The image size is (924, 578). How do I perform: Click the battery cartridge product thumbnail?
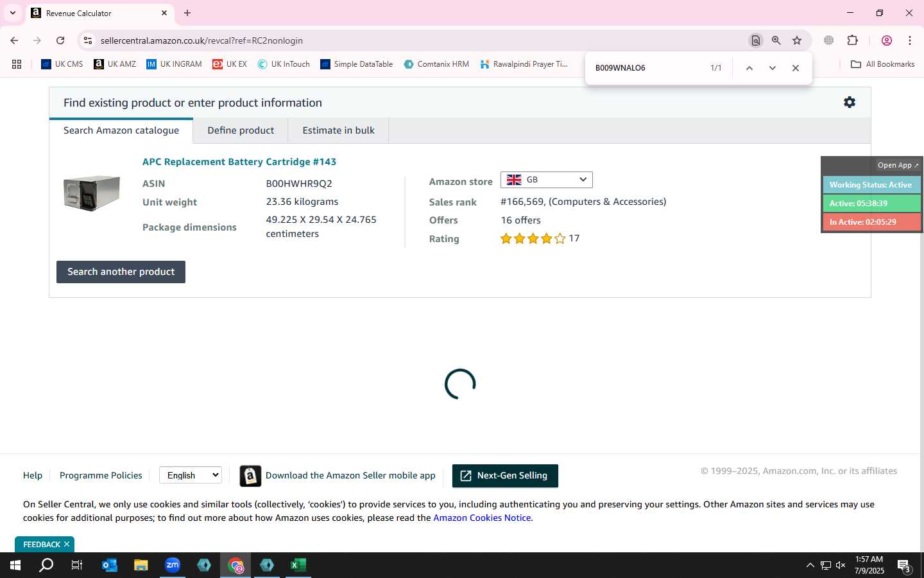(92, 192)
